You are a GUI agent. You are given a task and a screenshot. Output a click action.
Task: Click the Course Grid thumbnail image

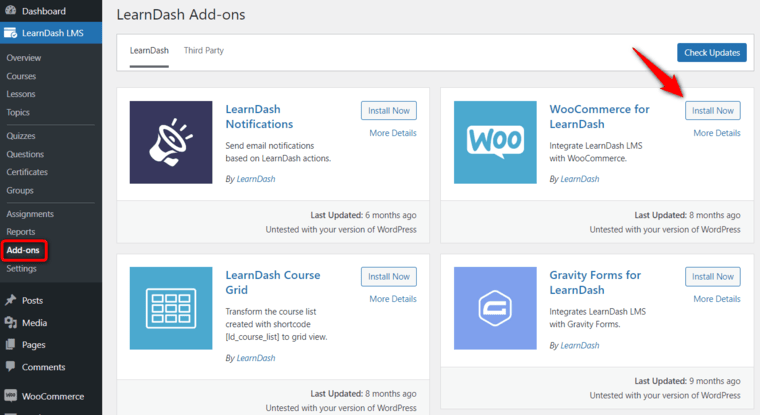tap(171, 308)
